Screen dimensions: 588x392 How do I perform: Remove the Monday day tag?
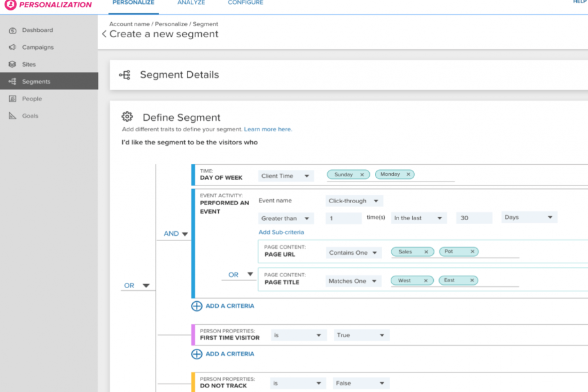408,174
